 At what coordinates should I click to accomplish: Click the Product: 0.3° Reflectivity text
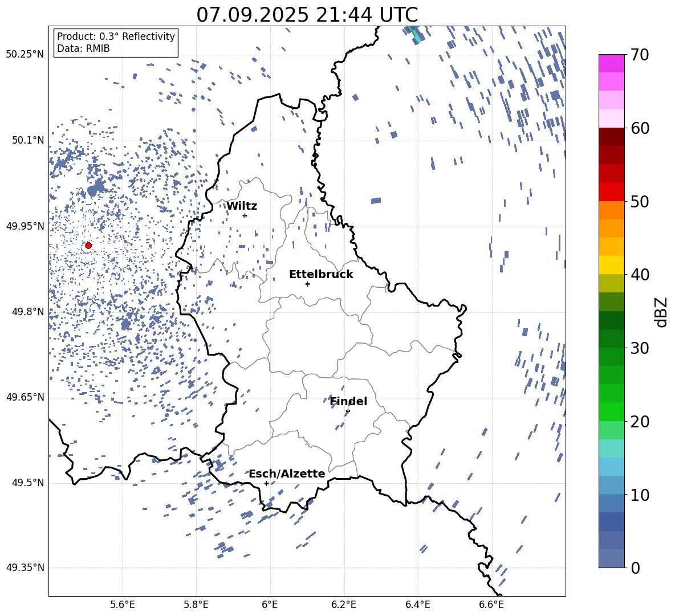pos(116,36)
